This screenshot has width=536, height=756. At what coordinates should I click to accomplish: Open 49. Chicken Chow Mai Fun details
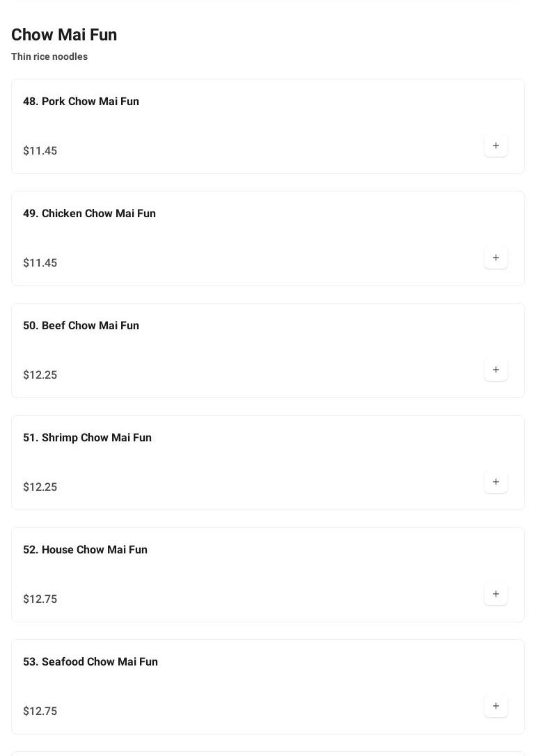point(89,214)
